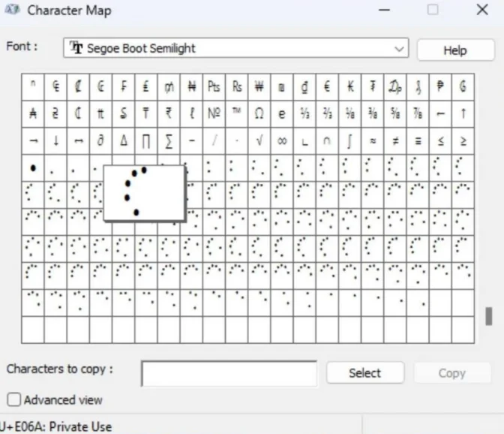The height and width of the screenshot is (434, 504).
Task: Select the up arrow ↑ character
Action: click(463, 114)
